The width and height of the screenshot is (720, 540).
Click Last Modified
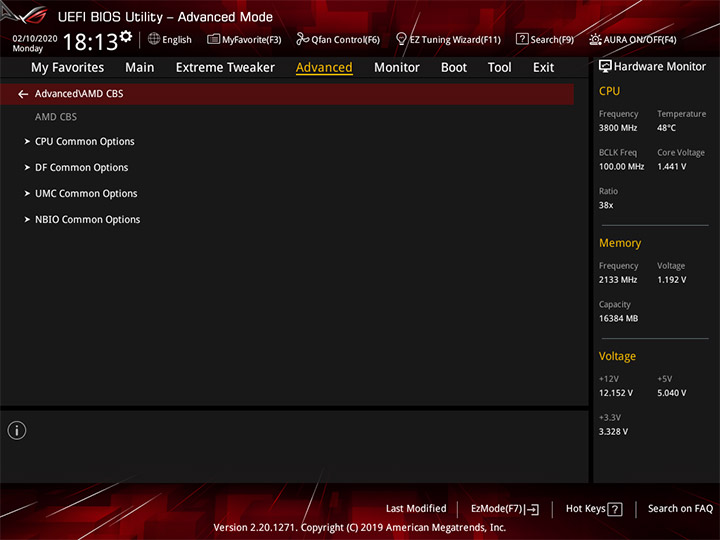click(416, 509)
